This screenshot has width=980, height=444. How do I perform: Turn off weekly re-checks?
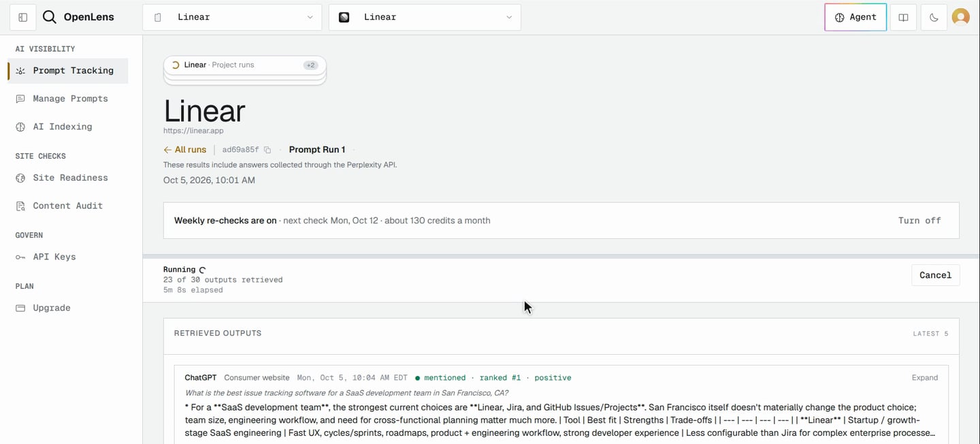919,221
